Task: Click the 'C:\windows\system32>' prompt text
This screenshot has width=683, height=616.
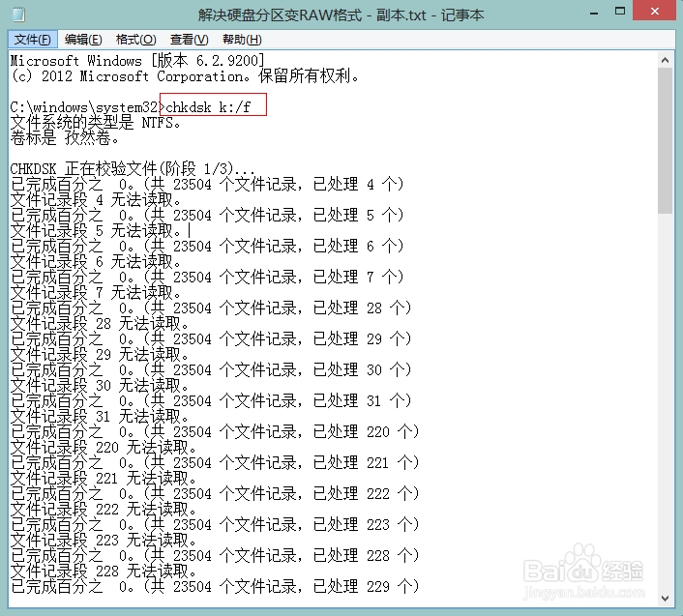Action: click(87, 107)
